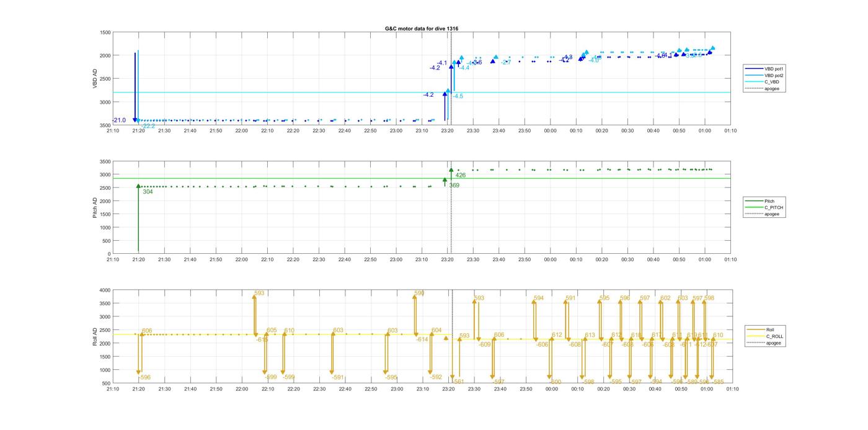Screen dimensions: 868x430
Task: Click the 'VBD AD' y-axis label
Action: coord(95,78)
